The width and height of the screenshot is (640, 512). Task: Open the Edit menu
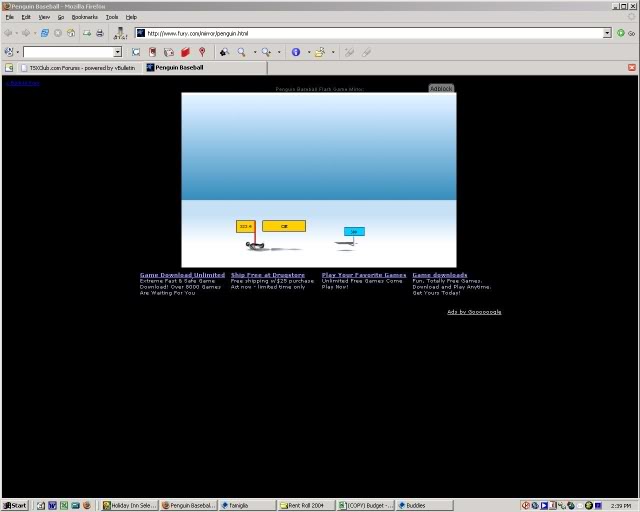(x=26, y=17)
